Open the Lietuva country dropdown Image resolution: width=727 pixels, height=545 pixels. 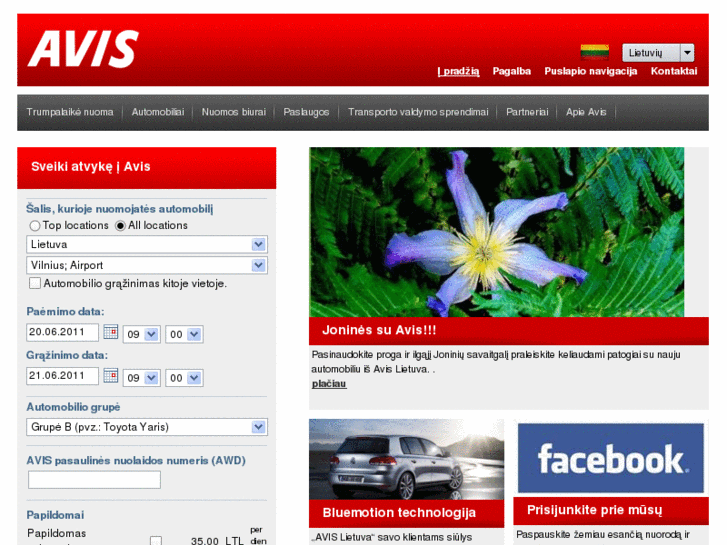pyautogui.click(x=147, y=244)
